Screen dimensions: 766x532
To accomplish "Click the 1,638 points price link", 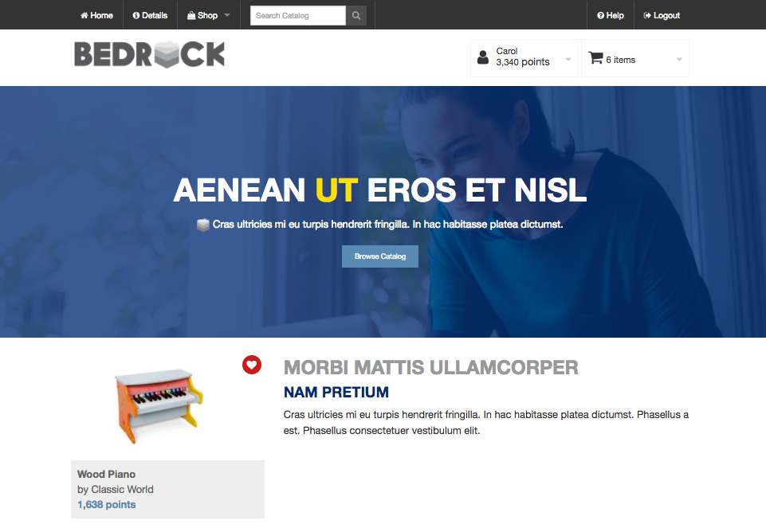I will tap(107, 505).
